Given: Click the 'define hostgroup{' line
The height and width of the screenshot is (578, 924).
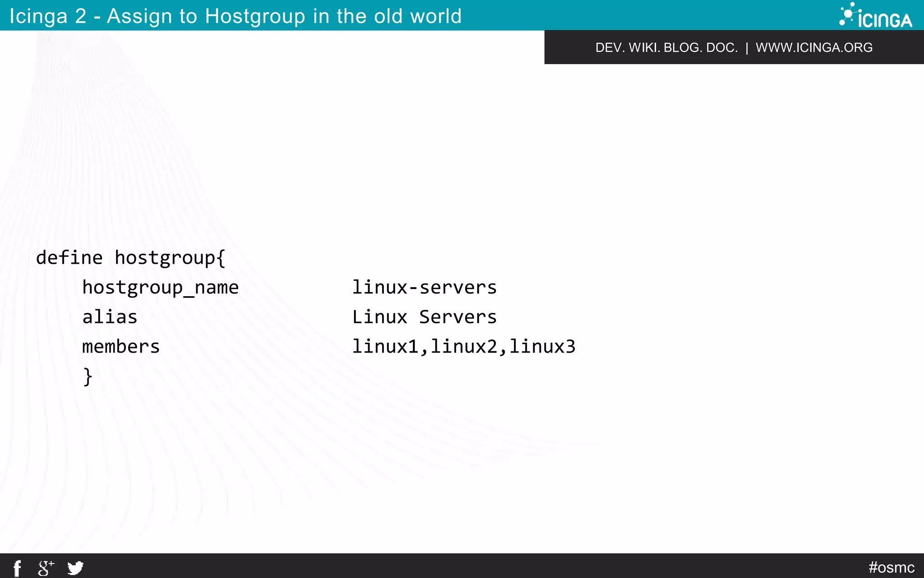Looking at the screenshot, I should pos(130,258).
